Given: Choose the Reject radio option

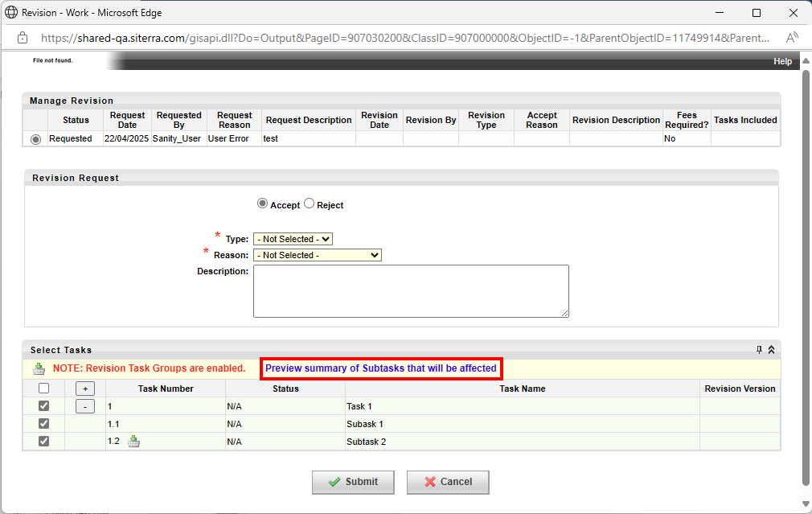Looking at the screenshot, I should [310, 204].
